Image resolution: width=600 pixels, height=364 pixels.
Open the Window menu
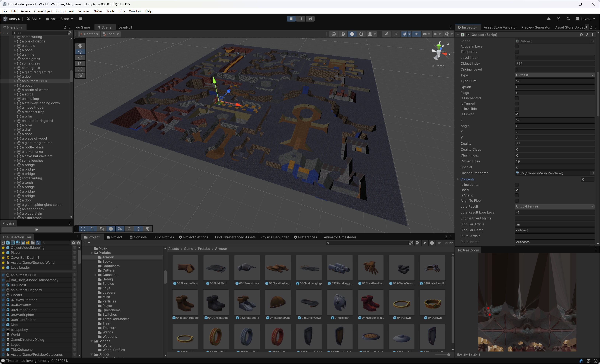pos(135,11)
